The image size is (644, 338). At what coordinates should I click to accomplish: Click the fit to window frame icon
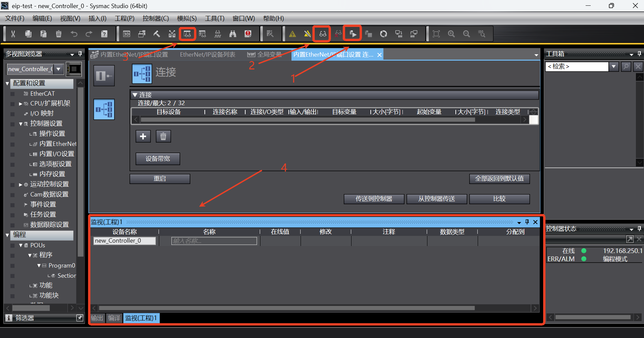436,34
